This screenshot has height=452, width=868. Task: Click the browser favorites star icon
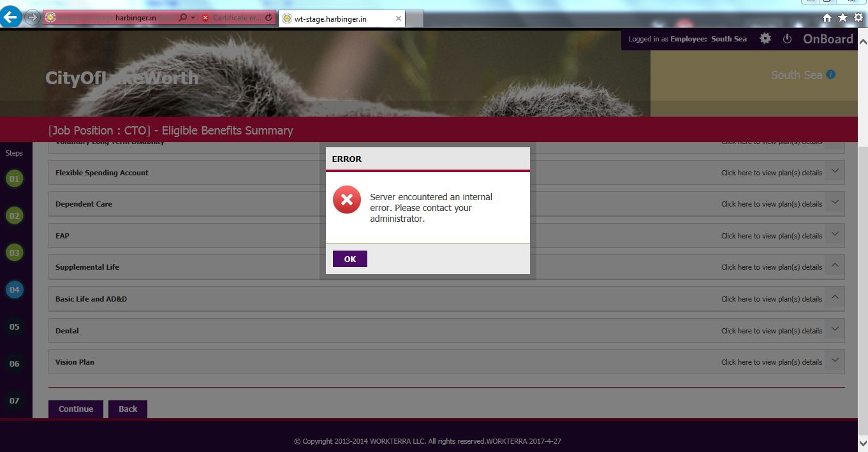coord(842,18)
